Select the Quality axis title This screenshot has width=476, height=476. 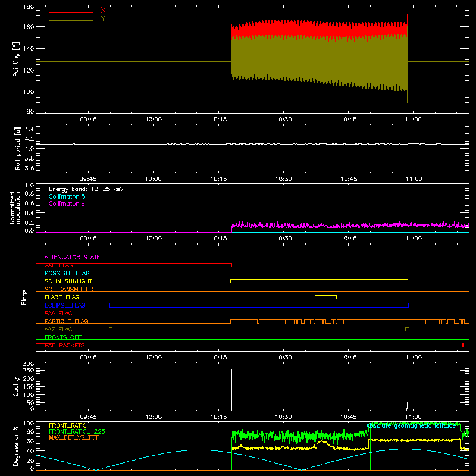coord(16,386)
